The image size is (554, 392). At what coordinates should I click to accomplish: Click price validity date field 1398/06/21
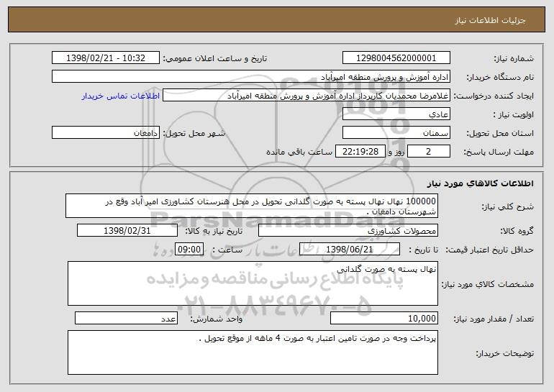[x=350, y=250]
